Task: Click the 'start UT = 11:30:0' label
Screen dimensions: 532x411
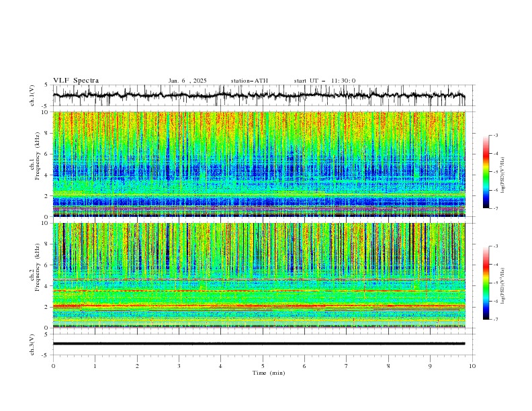Action: [x=324, y=81]
